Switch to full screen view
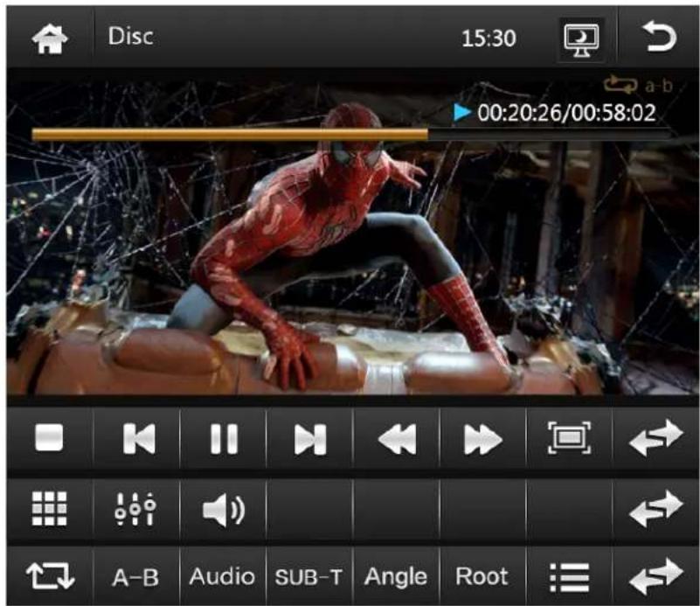 point(569,437)
